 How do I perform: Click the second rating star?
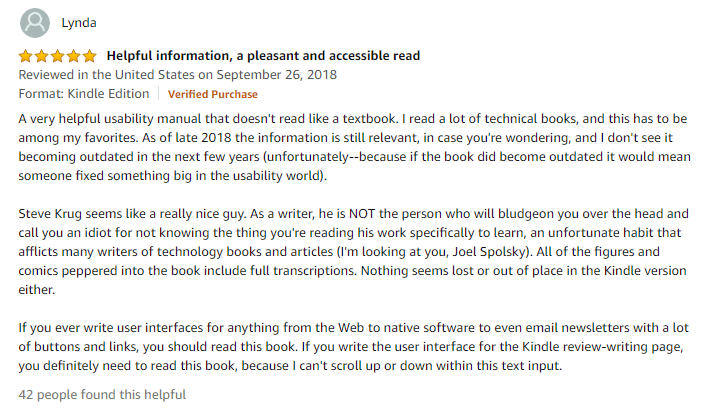coord(41,56)
